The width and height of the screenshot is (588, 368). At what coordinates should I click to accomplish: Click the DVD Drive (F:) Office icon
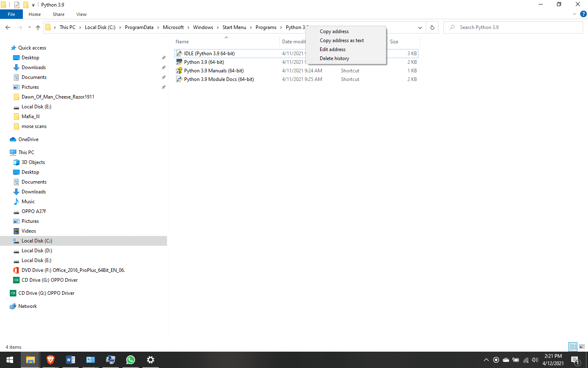(16, 270)
